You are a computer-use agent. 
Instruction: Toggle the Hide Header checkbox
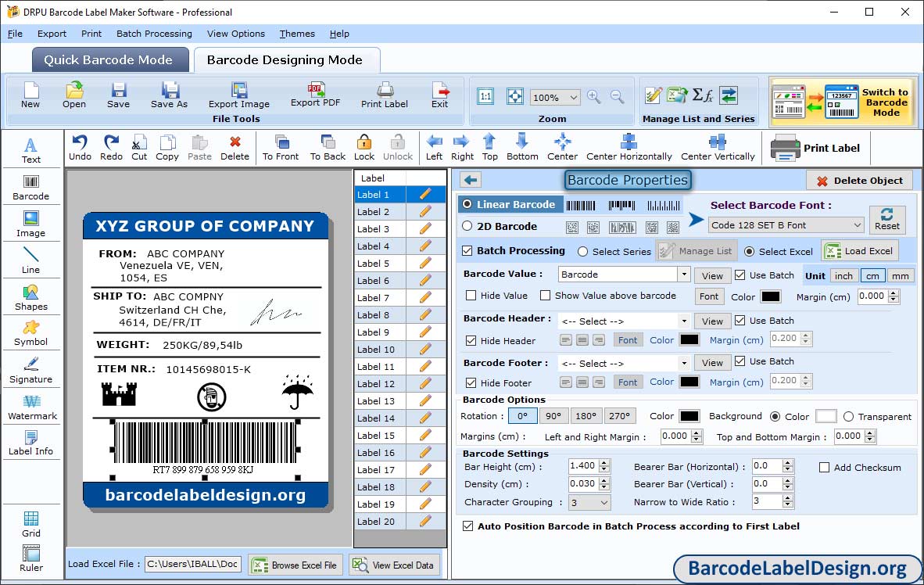471,341
